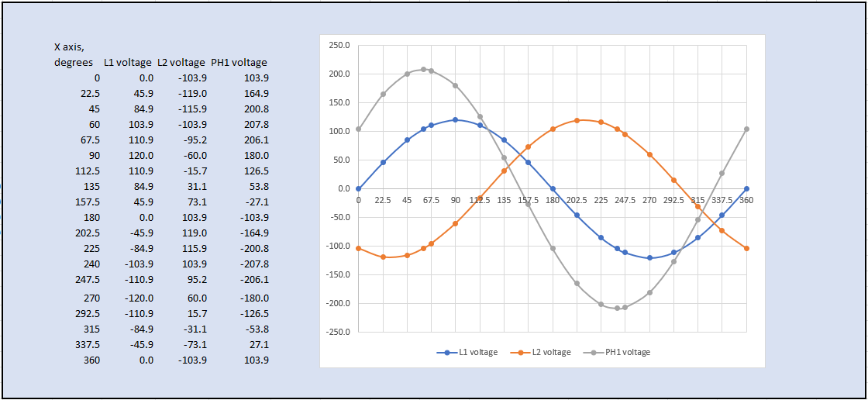The width and height of the screenshot is (868, 400).
Task: Select the orange L2 peak point at 202.5 degrees
Action: tap(577, 120)
